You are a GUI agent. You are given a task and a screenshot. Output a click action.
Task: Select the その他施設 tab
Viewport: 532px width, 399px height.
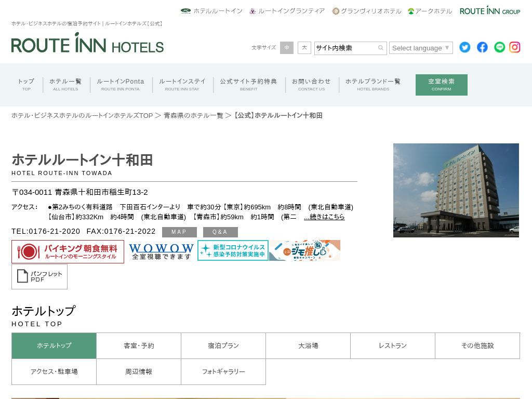(x=478, y=345)
